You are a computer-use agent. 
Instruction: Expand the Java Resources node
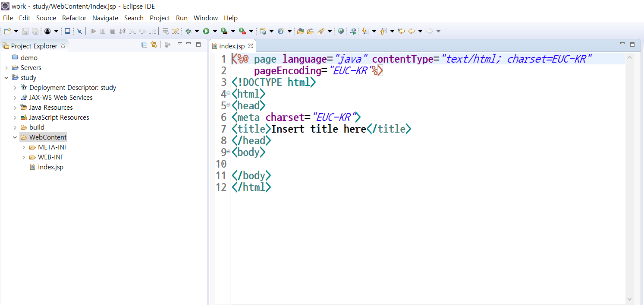pos(15,108)
